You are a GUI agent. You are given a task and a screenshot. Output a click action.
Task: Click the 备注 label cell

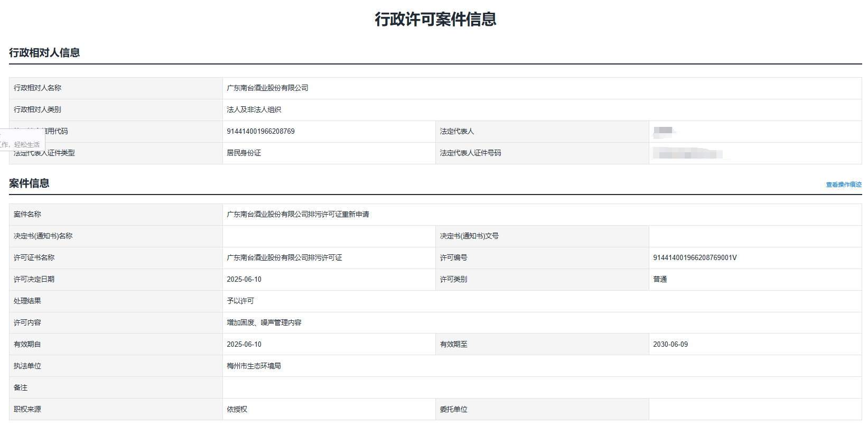coord(116,387)
